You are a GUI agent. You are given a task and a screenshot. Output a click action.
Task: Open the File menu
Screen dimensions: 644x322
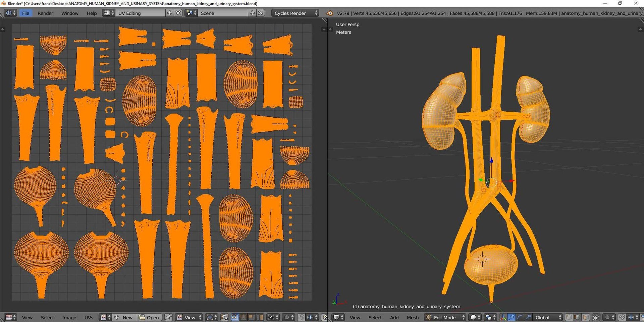coord(25,13)
